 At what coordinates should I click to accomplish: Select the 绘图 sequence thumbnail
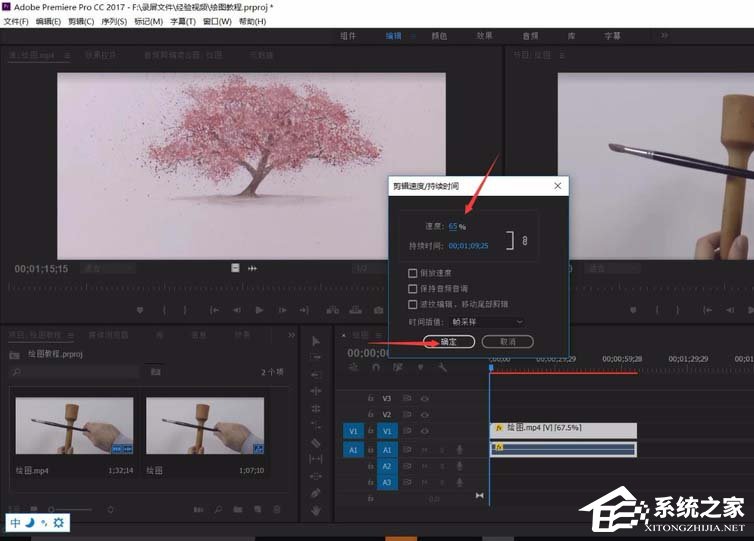coord(205,426)
